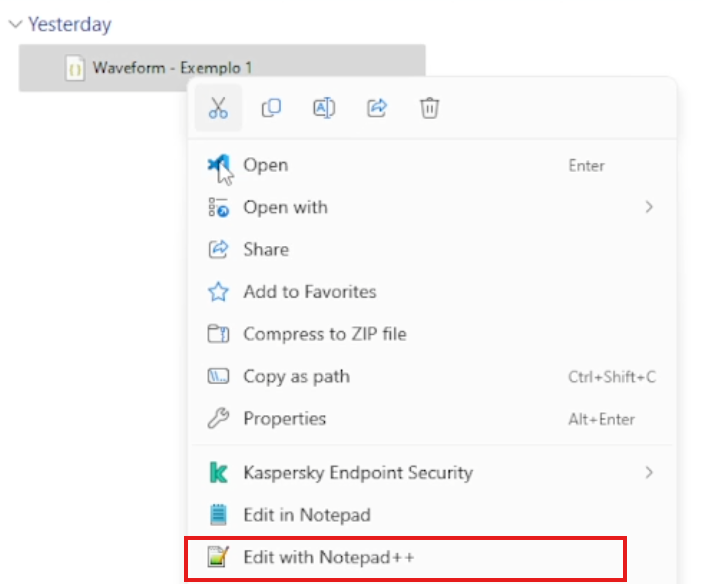Viewport: 703px width, 584px height.
Task: Expand the Kaspersky submenu arrow
Action: [649, 472]
